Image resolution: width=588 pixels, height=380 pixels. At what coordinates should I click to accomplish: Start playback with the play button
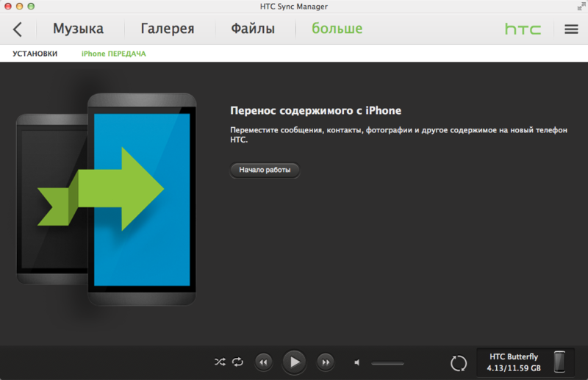point(295,362)
